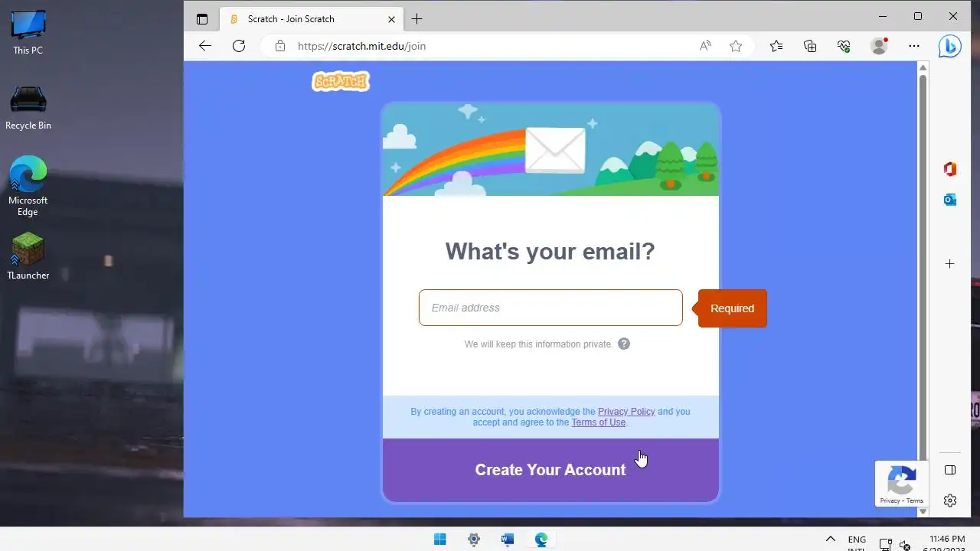Refresh the Scratch join page
The image size is (980, 551).
pos(239,46)
